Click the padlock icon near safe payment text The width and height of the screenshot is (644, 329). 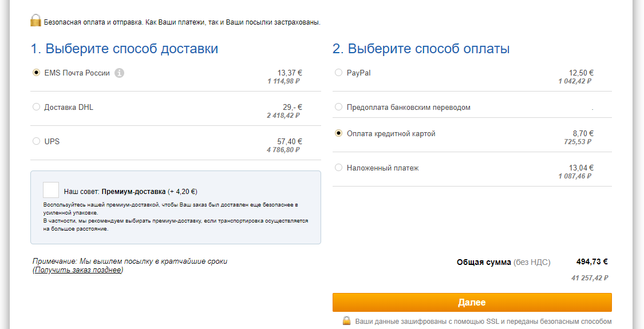pos(35,21)
